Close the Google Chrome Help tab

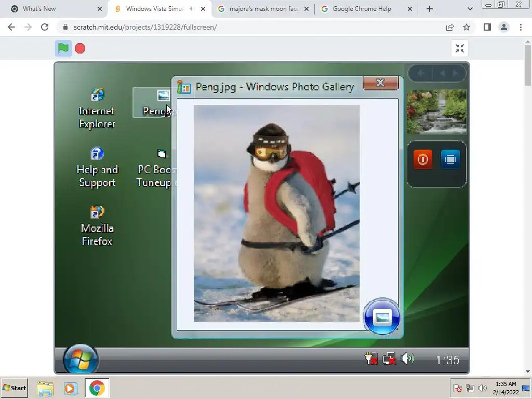(x=410, y=9)
